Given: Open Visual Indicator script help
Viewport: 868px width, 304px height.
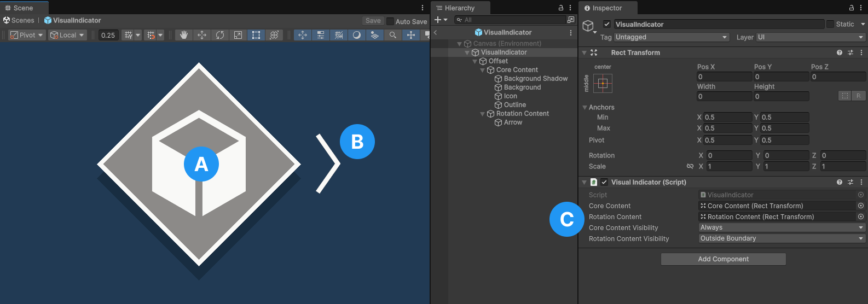Looking at the screenshot, I should coord(840,182).
